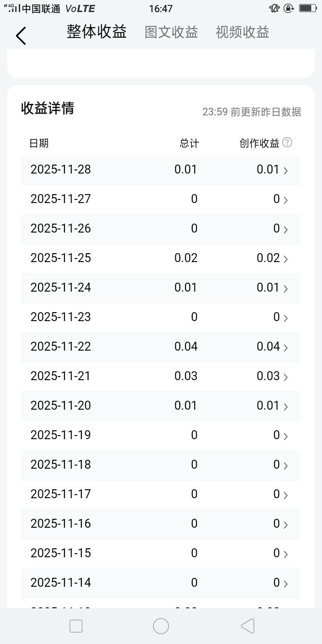Expand details chevron for 2025-11-25

tap(286, 259)
